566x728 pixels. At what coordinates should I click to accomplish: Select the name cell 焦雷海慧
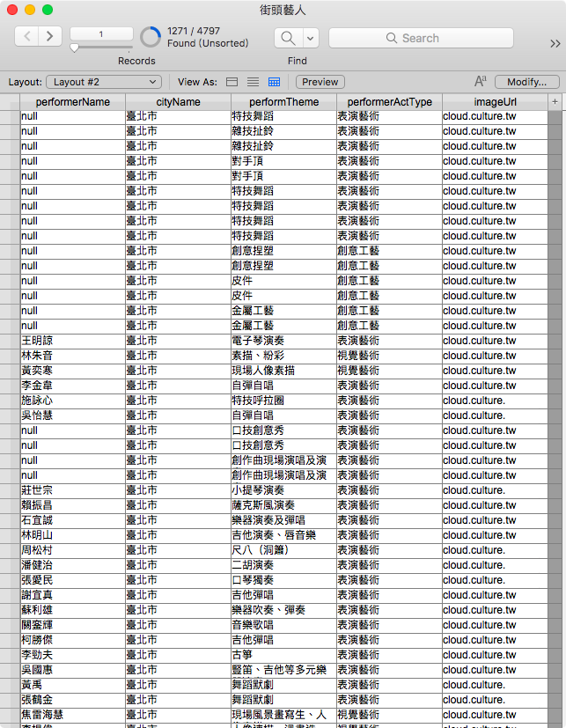tap(73, 715)
